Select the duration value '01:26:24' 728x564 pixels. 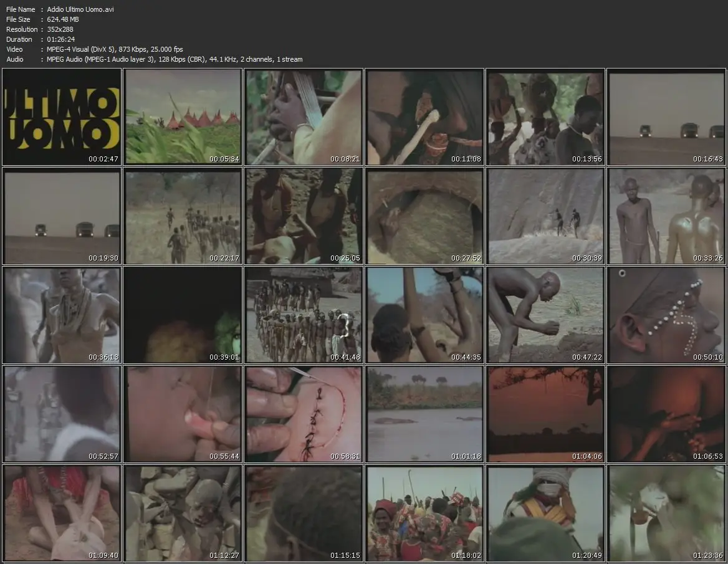click(x=61, y=39)
